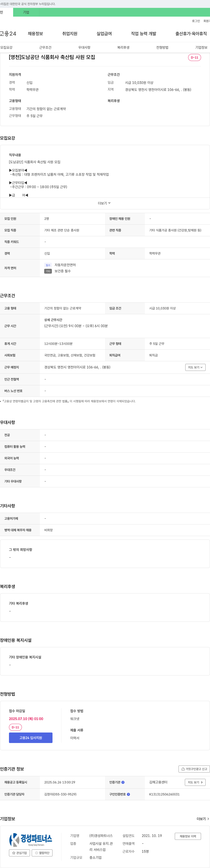
Task: Expand job description with 더보기 chevron
Action: coord(104,203)
